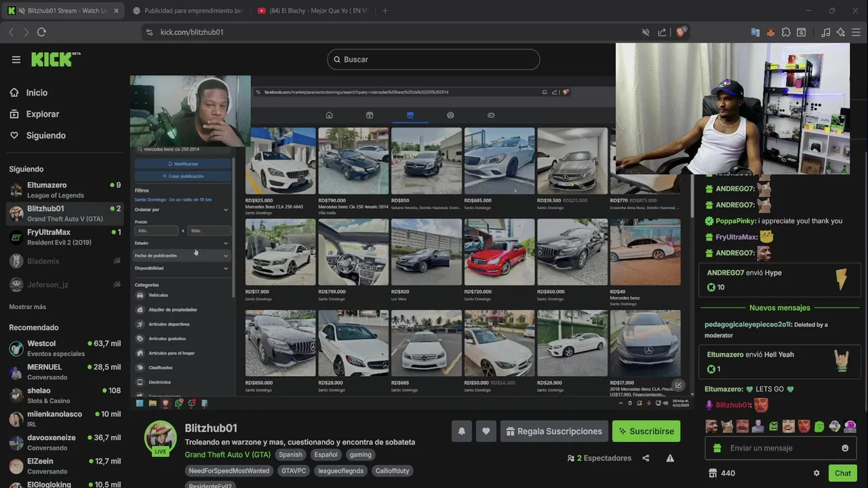Open the Grand Theft Auto V category link
The image size is (868, 488).
[228, 455]
